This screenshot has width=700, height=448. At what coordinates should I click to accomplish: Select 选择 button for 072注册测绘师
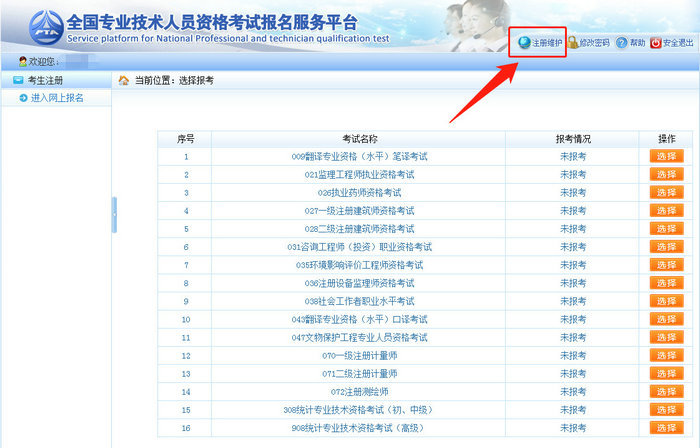667,391
